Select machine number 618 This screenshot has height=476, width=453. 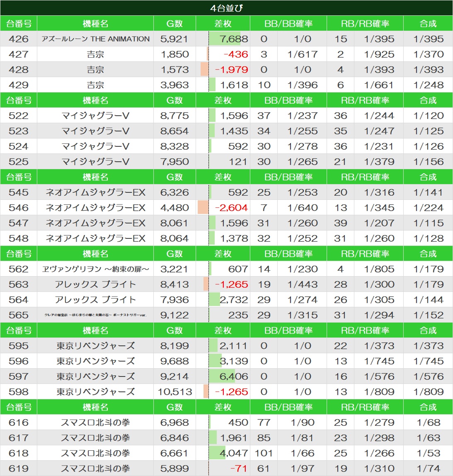click(19, 453)
